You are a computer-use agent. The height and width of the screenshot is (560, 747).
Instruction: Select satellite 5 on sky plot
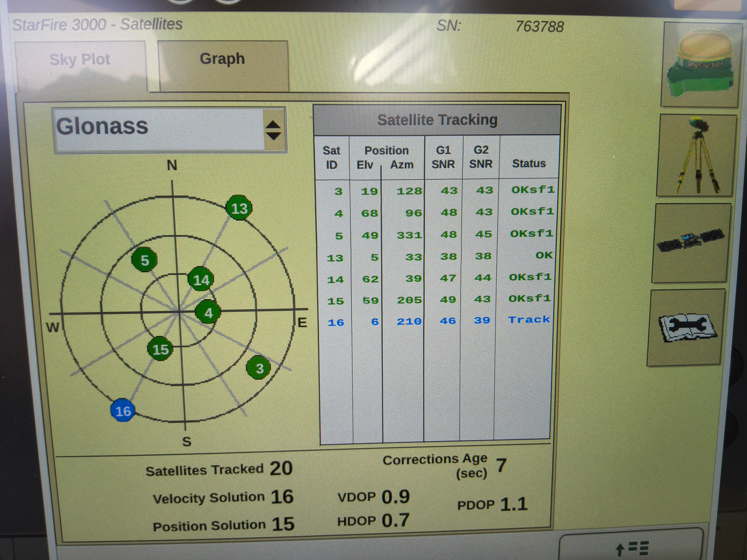click(144, 260)
